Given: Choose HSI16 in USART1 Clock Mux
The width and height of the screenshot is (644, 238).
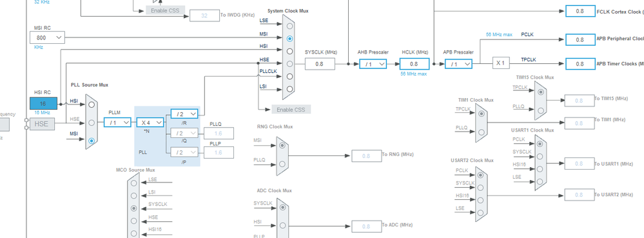Looking at the screenshot, I should point(540,168).
